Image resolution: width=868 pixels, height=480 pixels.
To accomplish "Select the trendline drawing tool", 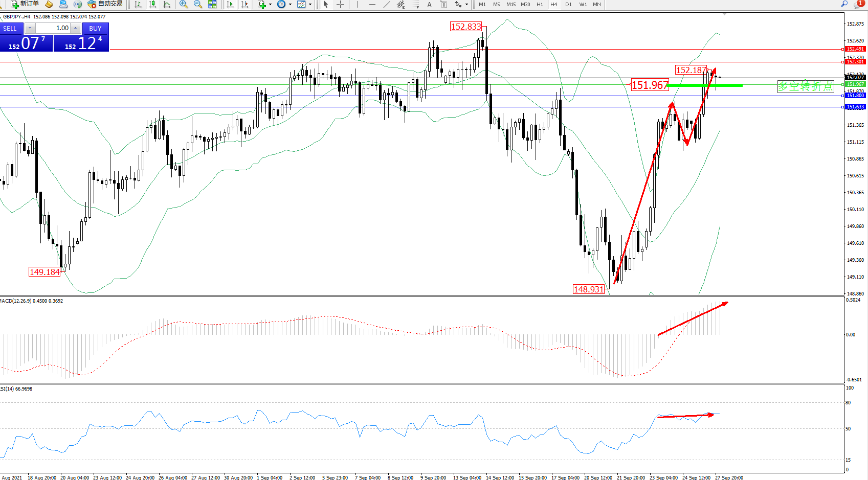I will [386, 5].
